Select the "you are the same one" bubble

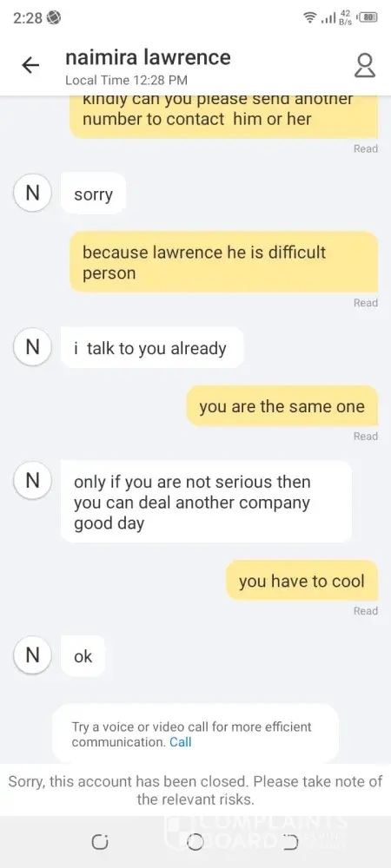click(x=282, y=405)
